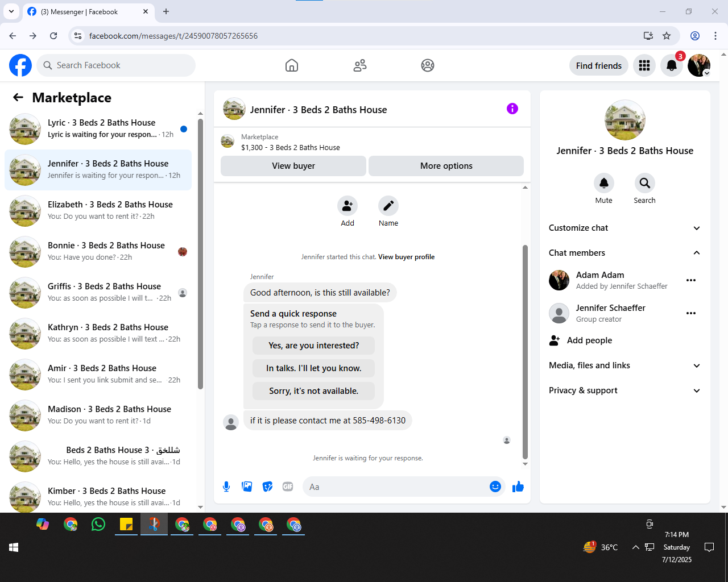Open Windows notification center icon
Screen dimensions: 728x582
(709, 547)
